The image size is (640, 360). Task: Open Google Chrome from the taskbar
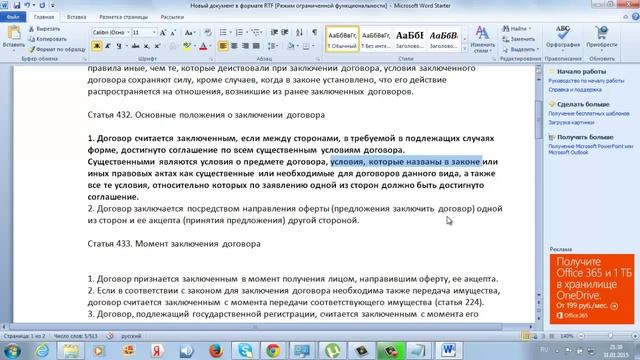[273, 351]
